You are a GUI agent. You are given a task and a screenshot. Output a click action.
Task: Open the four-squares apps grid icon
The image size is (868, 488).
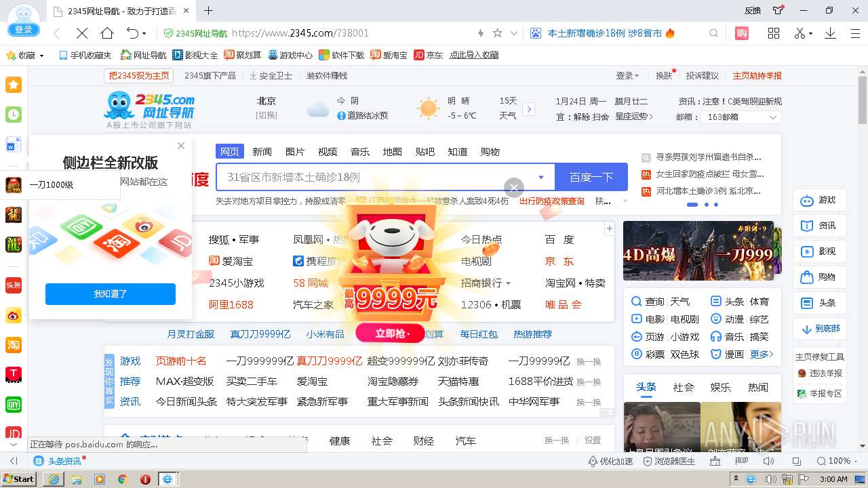tap(774, 33)
